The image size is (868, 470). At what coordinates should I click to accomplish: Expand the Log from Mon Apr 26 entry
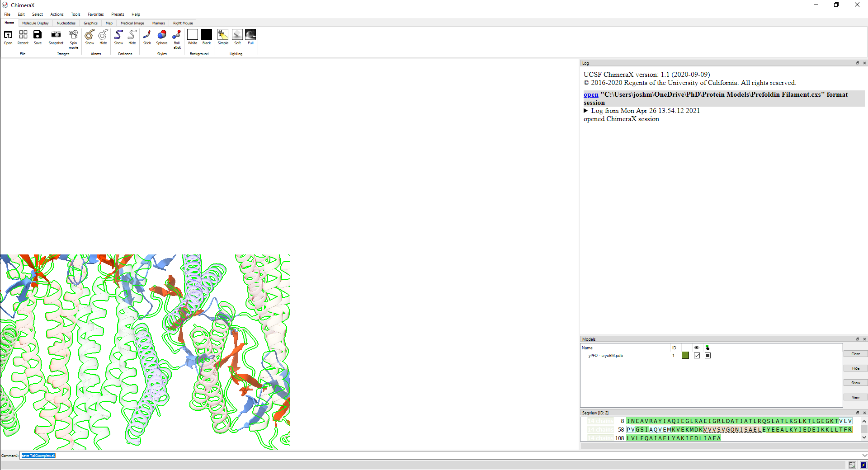(x=586, y=111)
